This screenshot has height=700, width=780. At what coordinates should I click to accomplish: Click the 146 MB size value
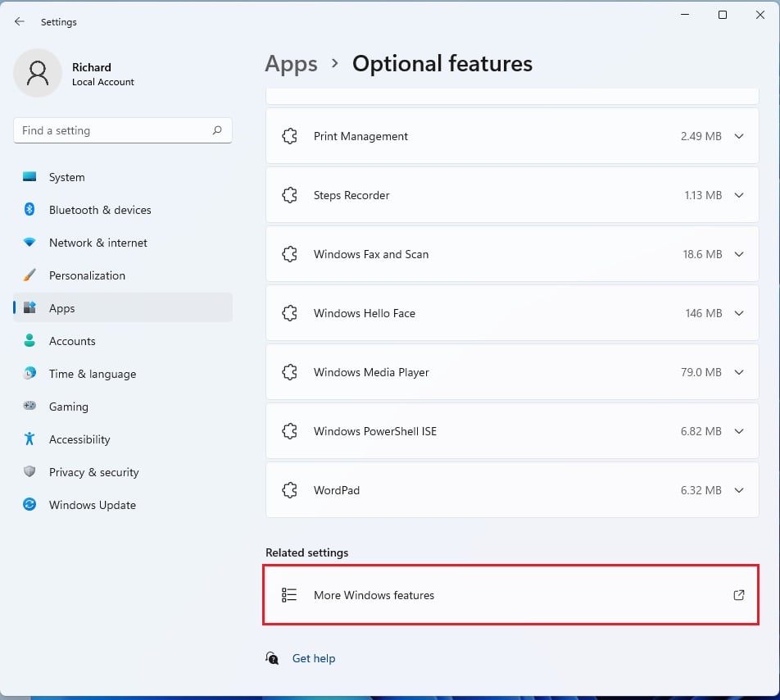pos(703,313)
